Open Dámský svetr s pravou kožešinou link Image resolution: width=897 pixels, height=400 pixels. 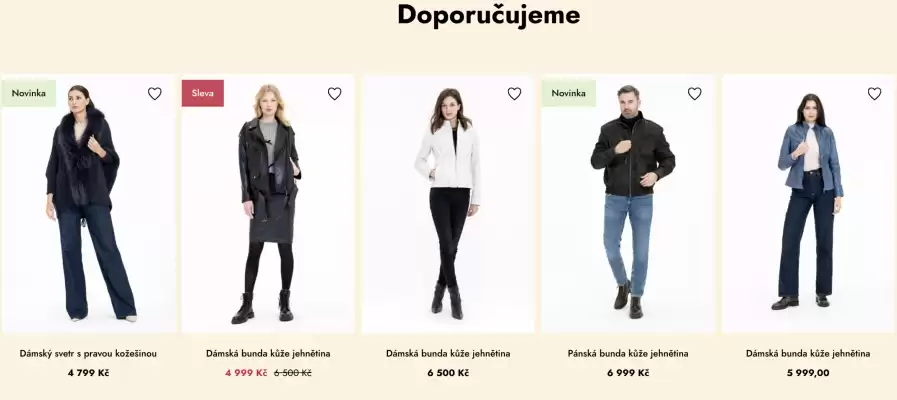point(88,354)
